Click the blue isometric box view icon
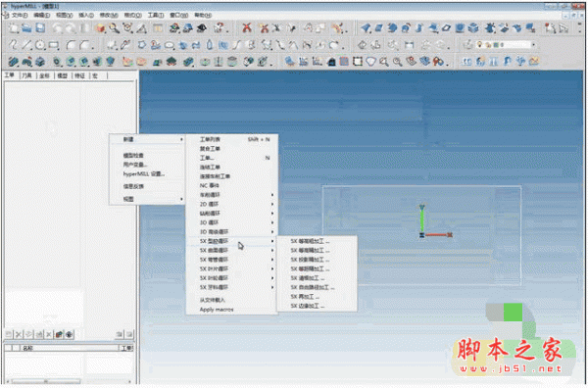The height and width of the screenshot is (388, 588). click(474, 27)
